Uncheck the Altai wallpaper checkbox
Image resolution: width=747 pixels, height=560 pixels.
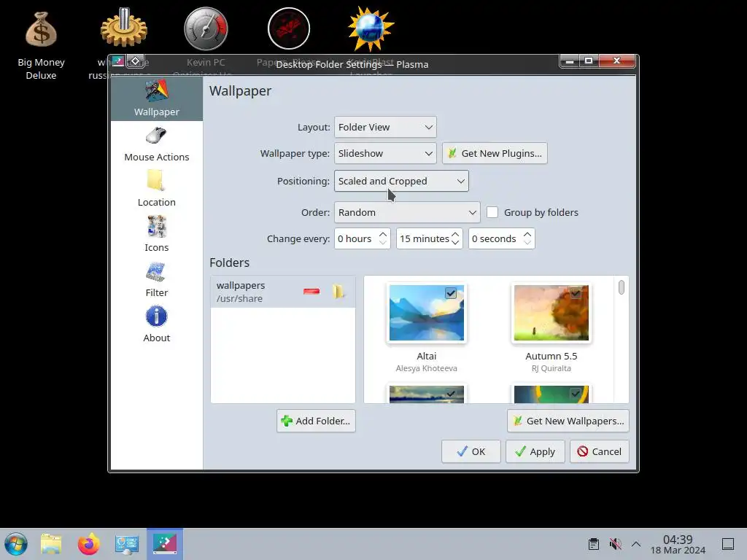point(451,293)
